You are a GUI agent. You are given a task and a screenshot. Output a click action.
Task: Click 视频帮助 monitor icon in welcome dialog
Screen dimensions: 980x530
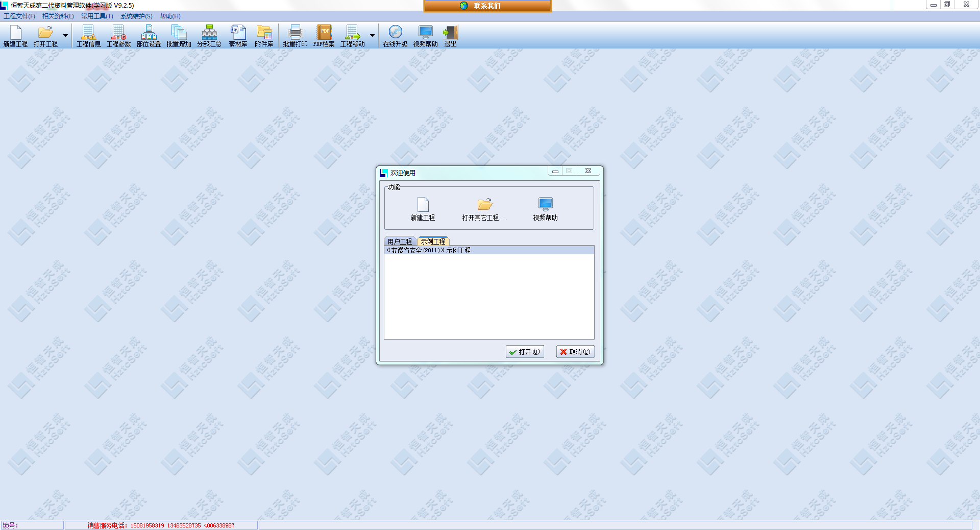coord(545,209)
